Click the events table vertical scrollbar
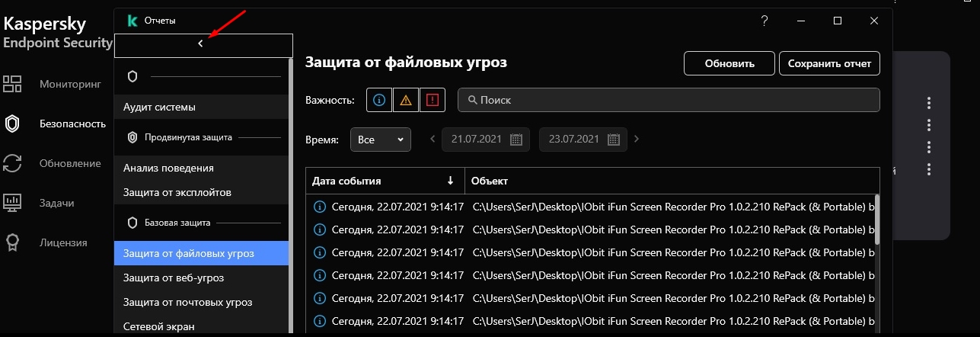Screen dimensions: 980x337 tap(877, 221)
